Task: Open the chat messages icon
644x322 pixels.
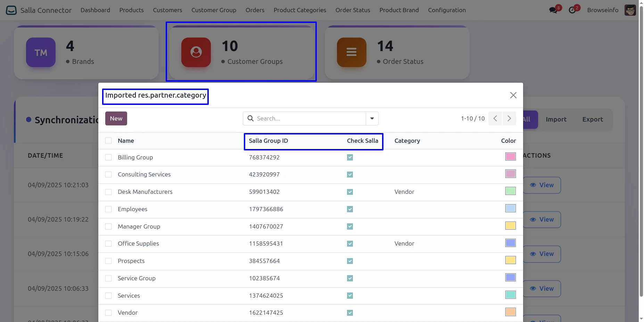Action: (553, 10)
